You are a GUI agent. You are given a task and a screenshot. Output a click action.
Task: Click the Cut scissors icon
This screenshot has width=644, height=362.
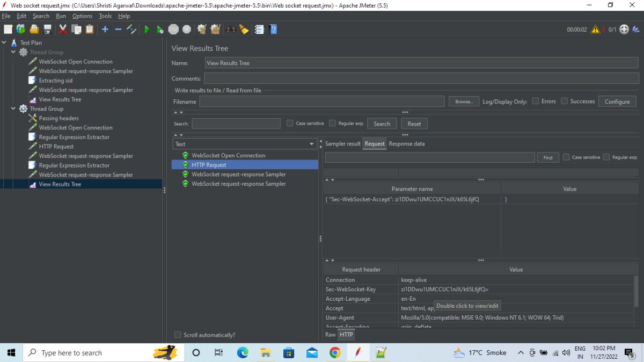[x=63, y=30]
